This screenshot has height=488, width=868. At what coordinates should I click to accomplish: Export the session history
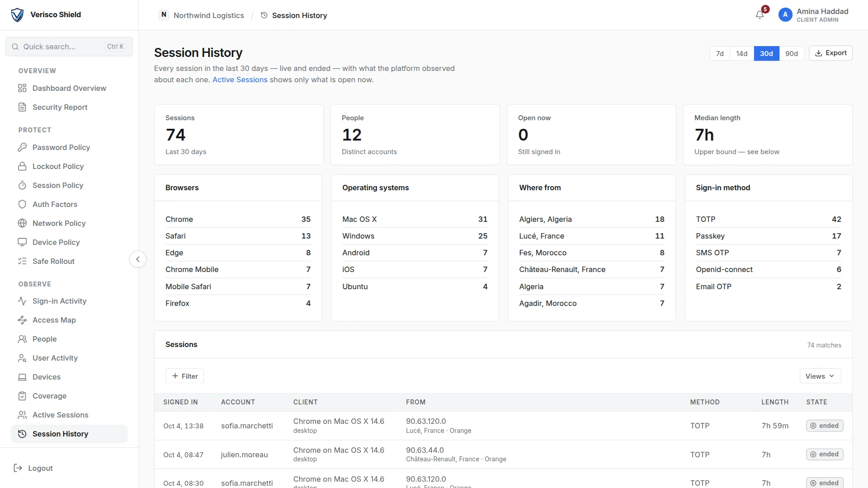tap(830, 53)
